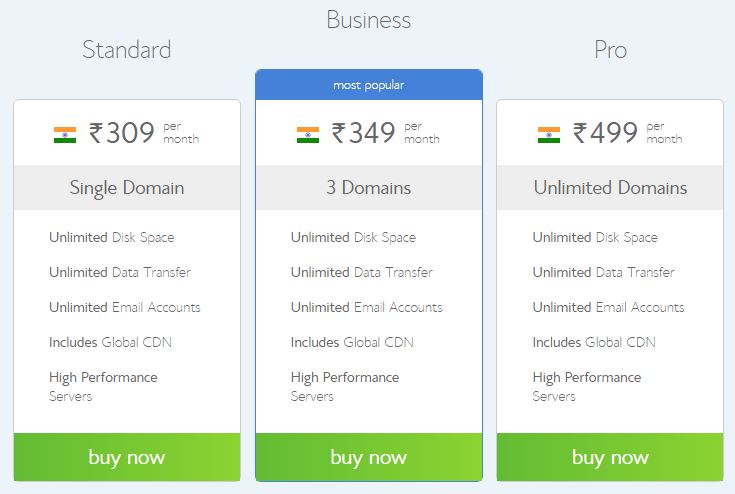This screenshot has height=494, width=735.
Task: Click the India flag icon in Pro plan
Action: [x=549, y=135]
